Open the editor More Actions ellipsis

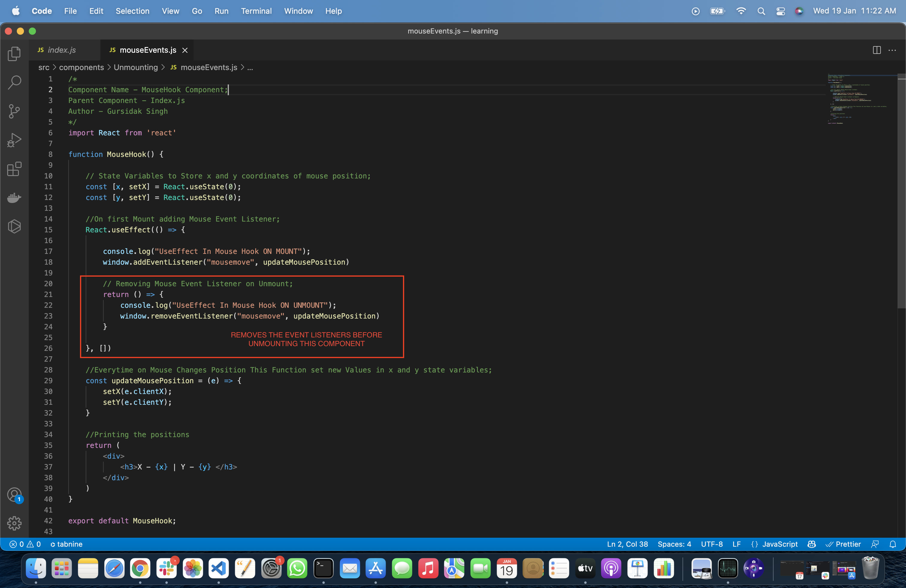coord(892,50)
